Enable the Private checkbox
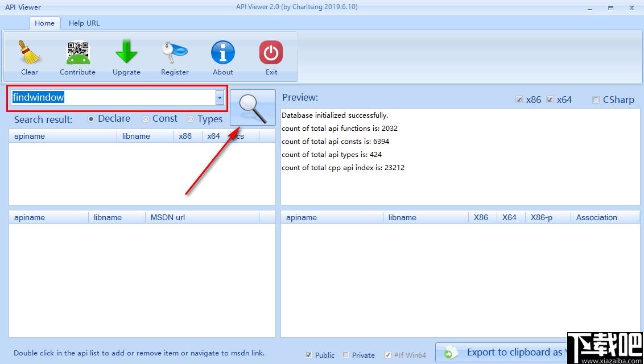 (345, 355)
